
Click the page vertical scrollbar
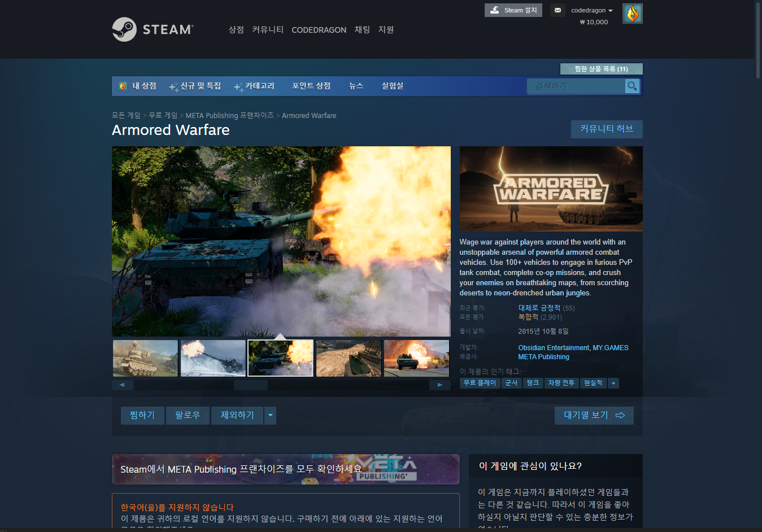758,40
